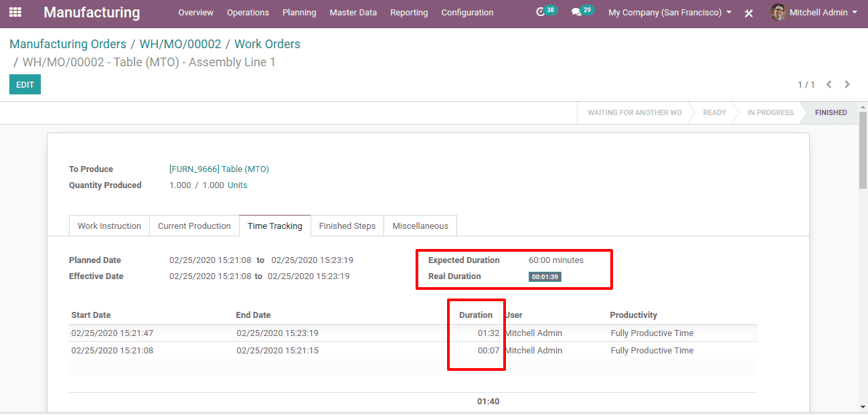This screenshot has height=415, width=868.
Task: Open the Overview menu
Action: coord(195,13)
